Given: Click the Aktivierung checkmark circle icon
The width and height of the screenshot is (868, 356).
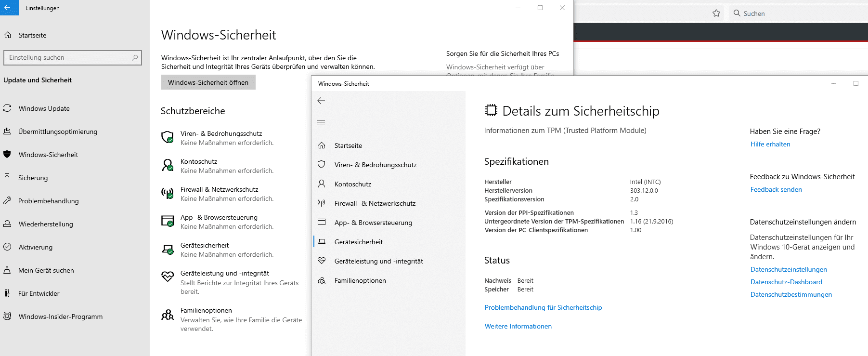Looking at the screenshot, I should [x=7, y=247].
